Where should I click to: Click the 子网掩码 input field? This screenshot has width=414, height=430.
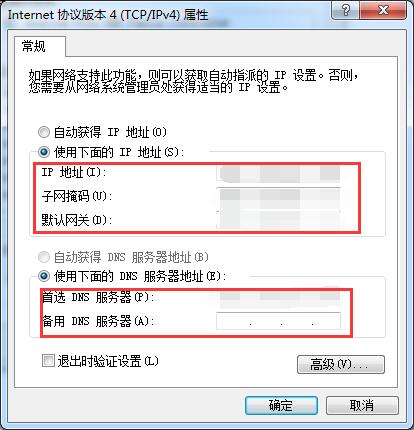coord(278,197)
